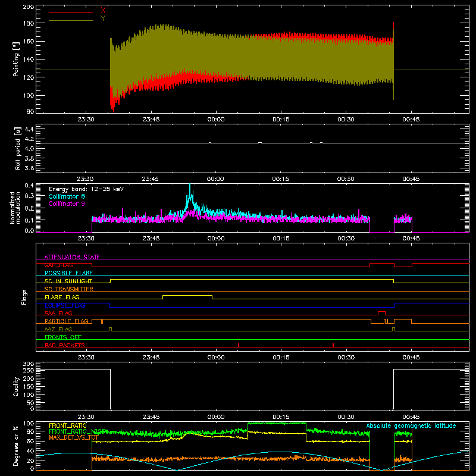Click the 60 value on Degrees axis
476x476 pixels.
[30, 441]
